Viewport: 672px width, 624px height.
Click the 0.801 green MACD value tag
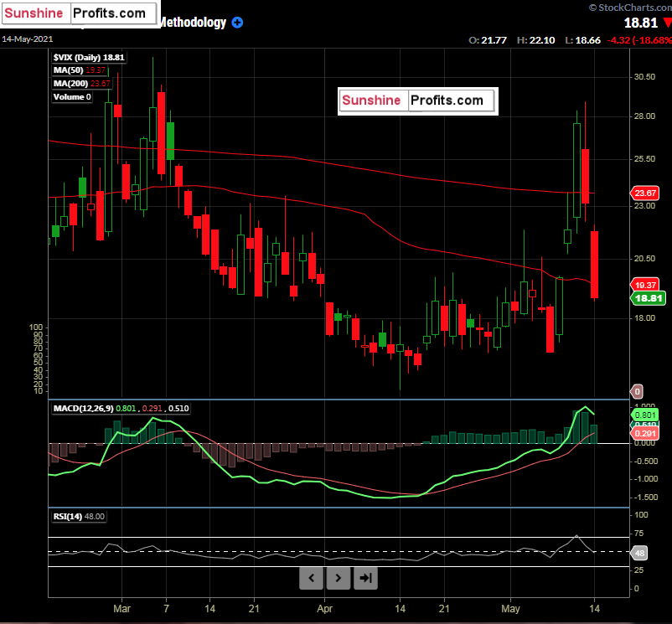[644, 415]
